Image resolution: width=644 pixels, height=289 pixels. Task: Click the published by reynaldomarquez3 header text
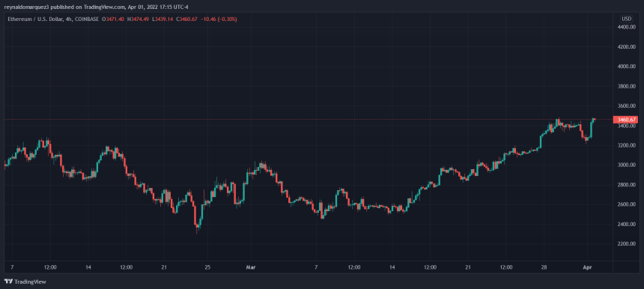click(x=97, y=7)
